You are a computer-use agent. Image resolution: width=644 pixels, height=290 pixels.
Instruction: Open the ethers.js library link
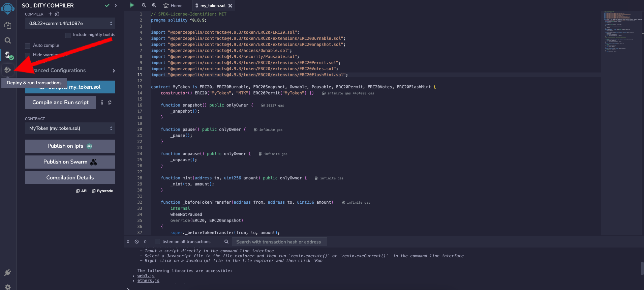[x=148, y=281]
